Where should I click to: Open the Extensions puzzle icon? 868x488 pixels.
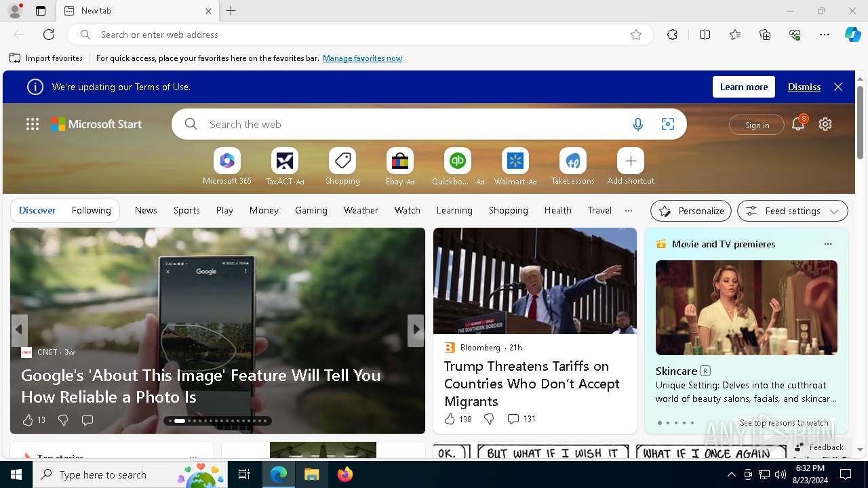tap(672, 35)
